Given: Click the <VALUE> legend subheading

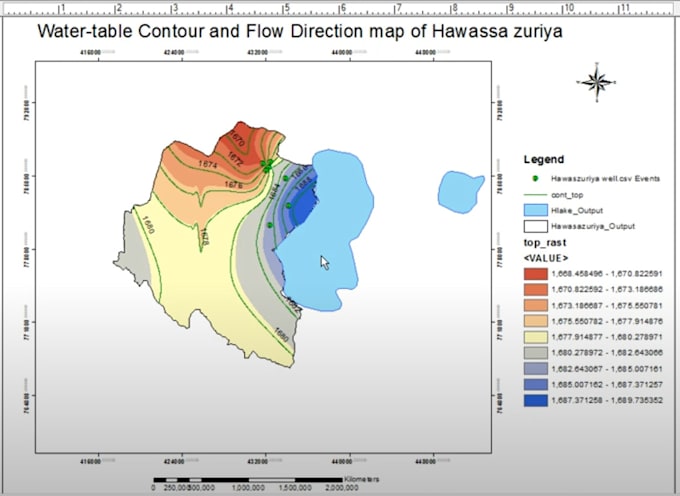Looking at the screenshot, I should (546, 258).
